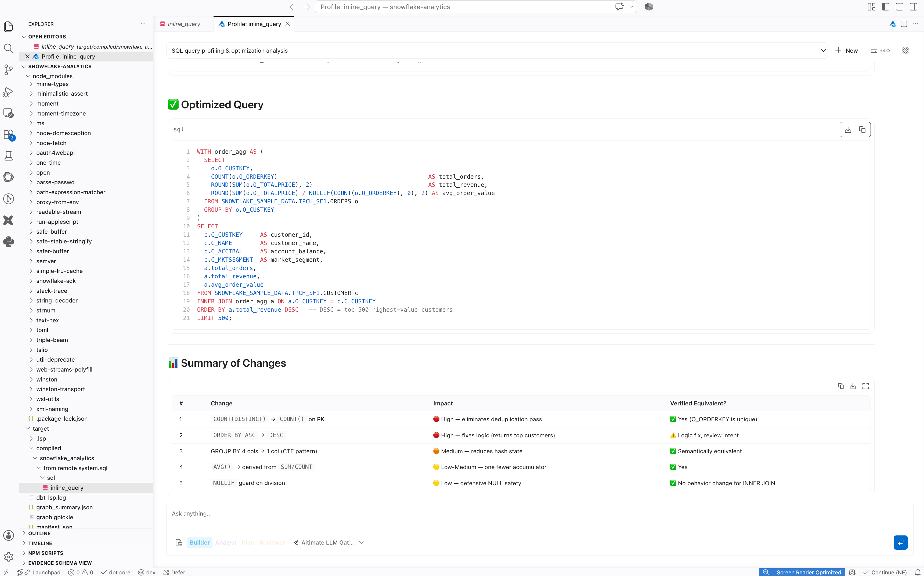This screenshot has width=924, height=576.
Task: Click the Altimate icon in editor title bar
Action: pos(892,24)
